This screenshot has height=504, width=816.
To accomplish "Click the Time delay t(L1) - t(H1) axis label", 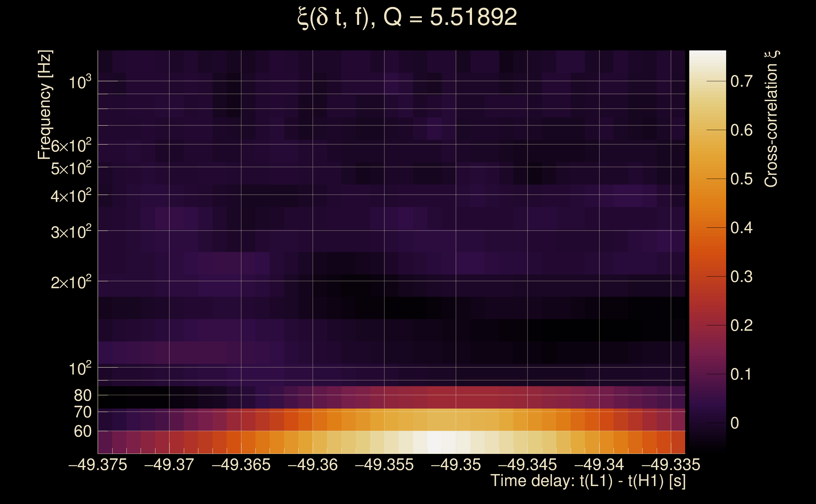I will 588,481.
